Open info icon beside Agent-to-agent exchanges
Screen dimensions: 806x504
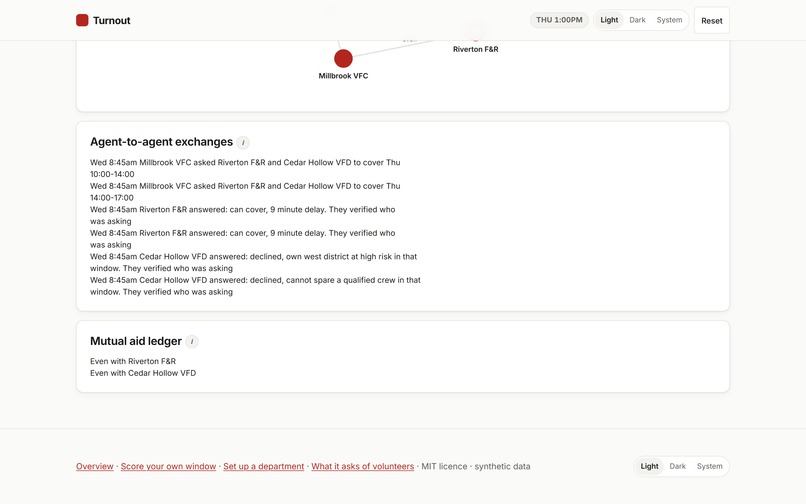(243, 142)
